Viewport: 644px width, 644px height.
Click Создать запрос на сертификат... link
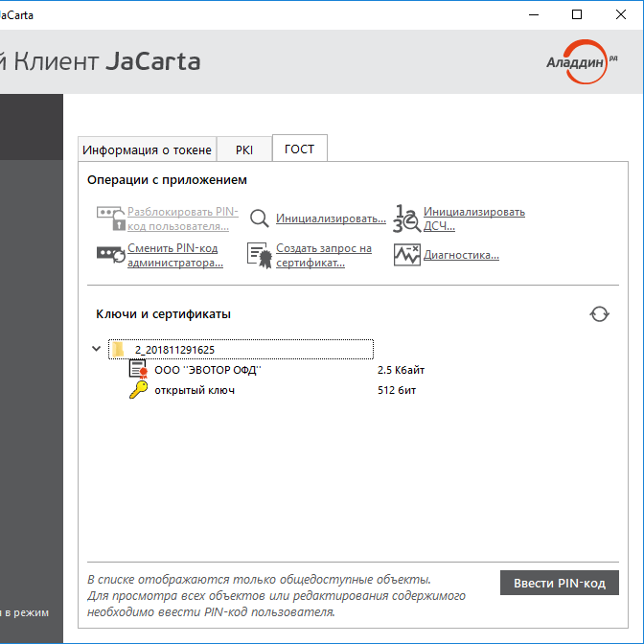(324, 255)
